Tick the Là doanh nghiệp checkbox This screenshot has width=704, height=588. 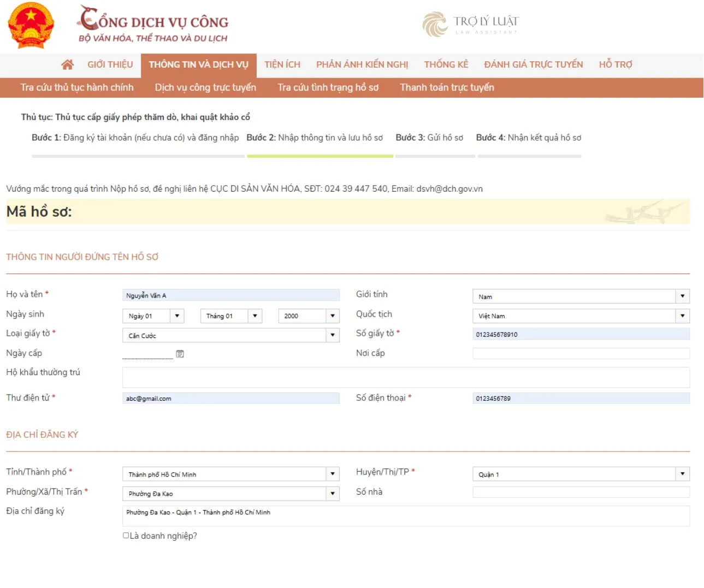click(126, 536)
